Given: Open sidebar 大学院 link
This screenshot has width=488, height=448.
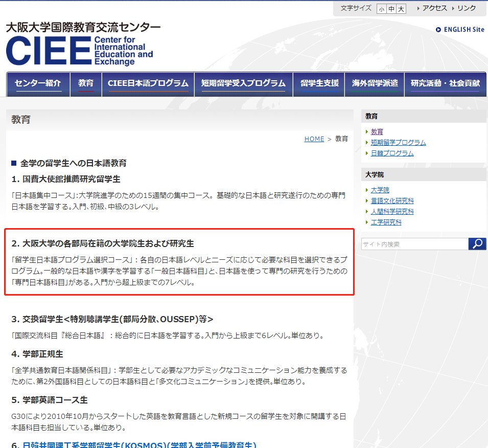Looking at the screenshot, I should (380, 190).
